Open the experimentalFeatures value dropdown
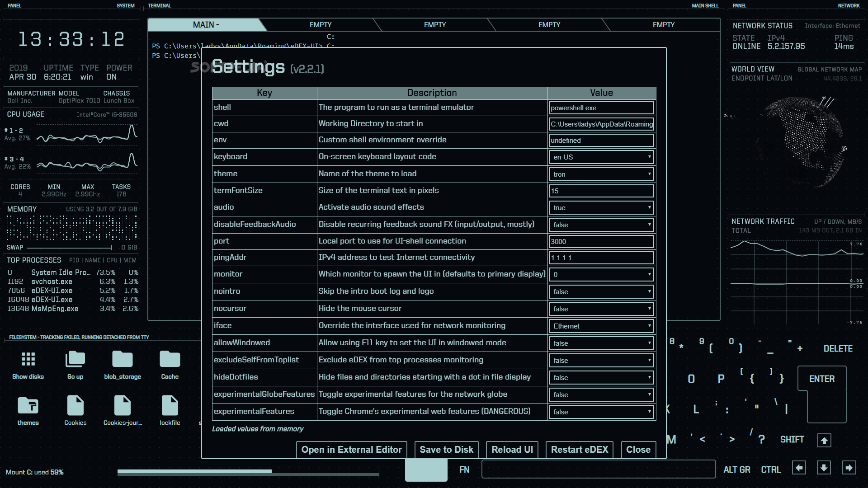Screen dimensions: 868x488 pyautogui.click(x=602, y=412)
